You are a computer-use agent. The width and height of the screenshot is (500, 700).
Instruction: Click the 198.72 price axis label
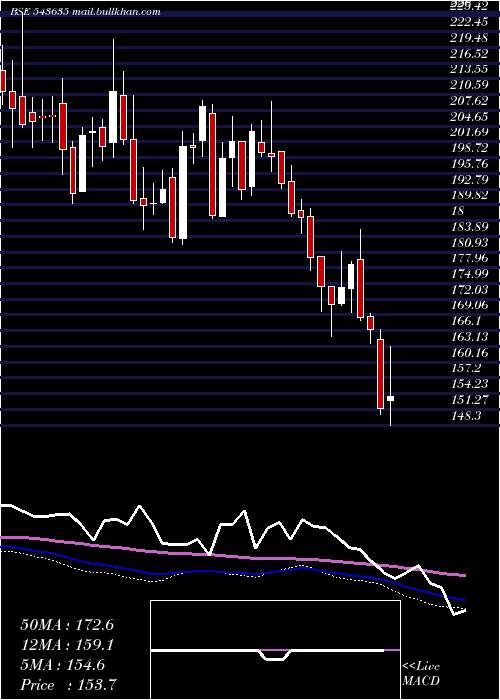pyautogui.click(x=469, y=148)
